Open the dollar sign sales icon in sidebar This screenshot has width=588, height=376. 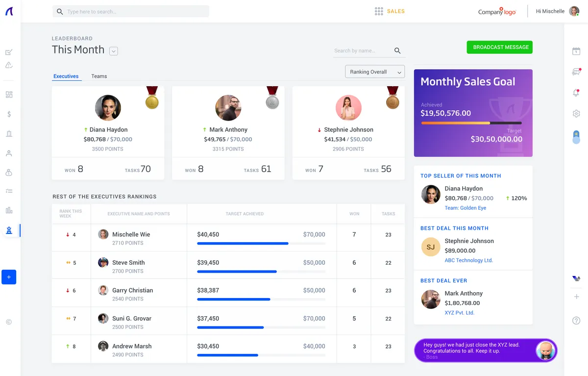(9, 114)
